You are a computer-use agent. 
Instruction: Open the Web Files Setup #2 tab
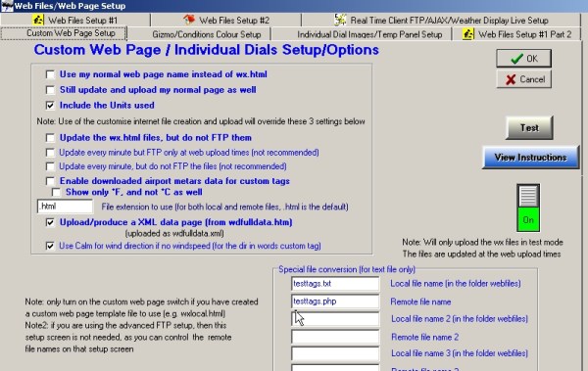pos(226,20)
